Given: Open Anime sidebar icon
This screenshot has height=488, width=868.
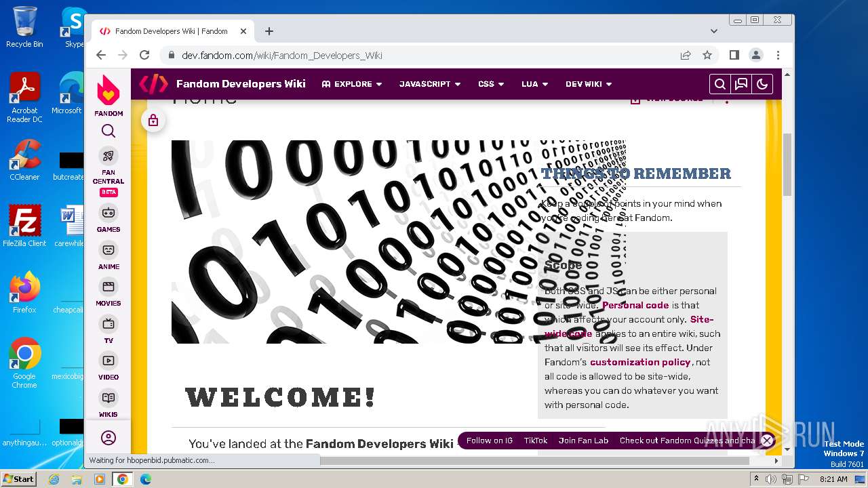Looking at the screenshot, I should pos(108,250).
